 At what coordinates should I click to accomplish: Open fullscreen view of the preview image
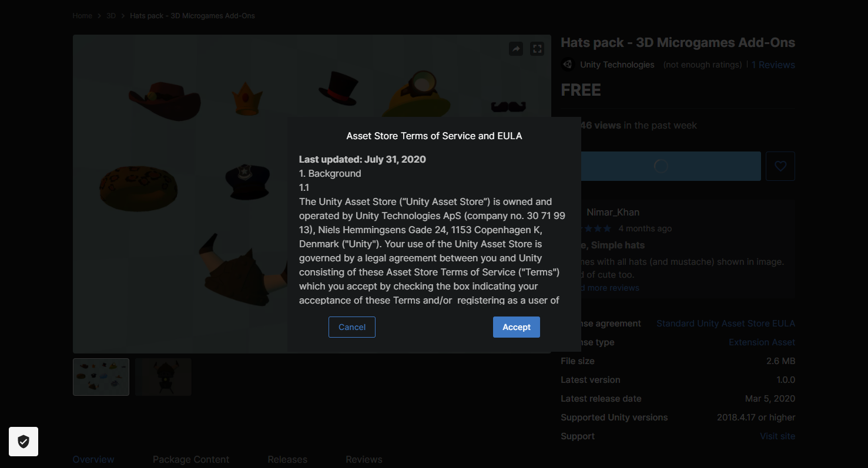coord(537,49)
